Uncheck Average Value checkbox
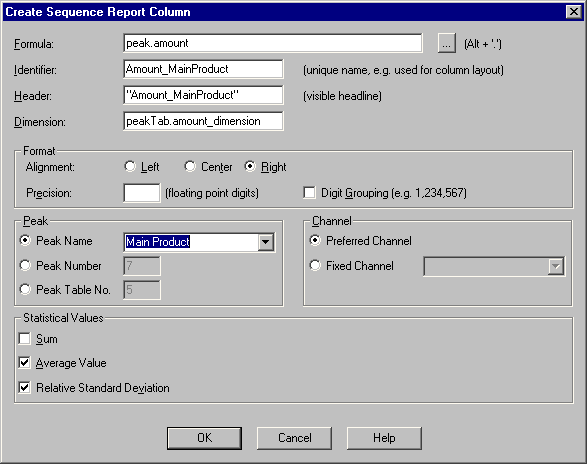The width and height of the screenshot is (587, 464). (25, 363)
